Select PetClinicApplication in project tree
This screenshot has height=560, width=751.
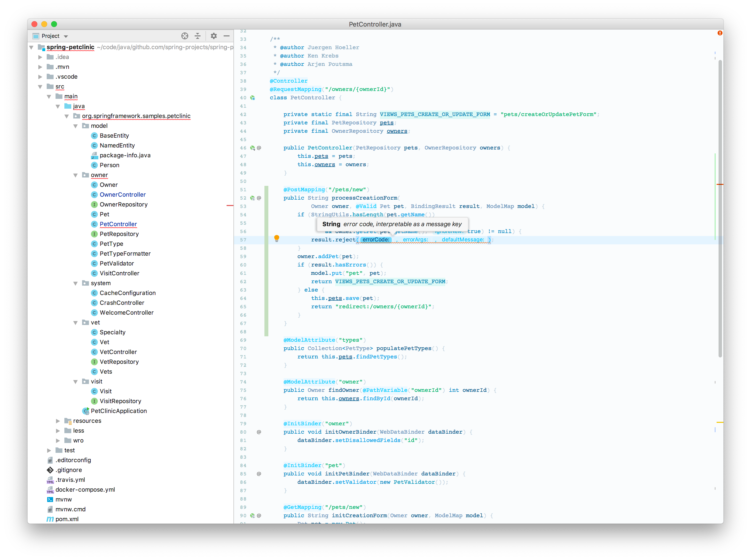(119, 411)
